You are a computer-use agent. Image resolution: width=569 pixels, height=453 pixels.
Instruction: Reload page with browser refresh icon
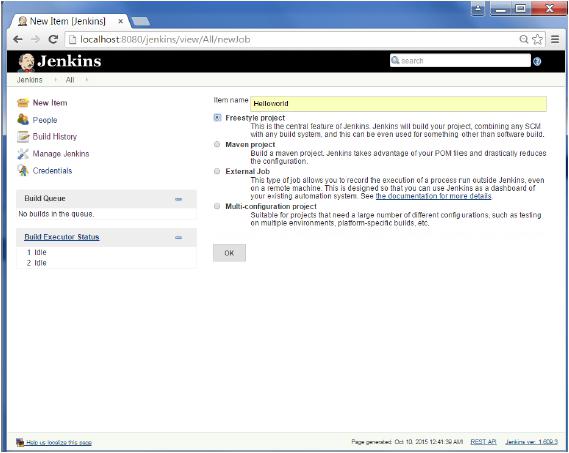[x=53, y=39]
